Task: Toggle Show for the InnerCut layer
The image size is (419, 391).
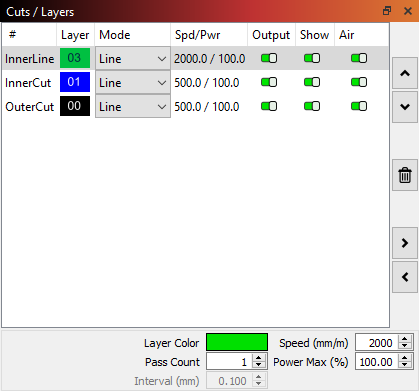Action: point(312,82)
